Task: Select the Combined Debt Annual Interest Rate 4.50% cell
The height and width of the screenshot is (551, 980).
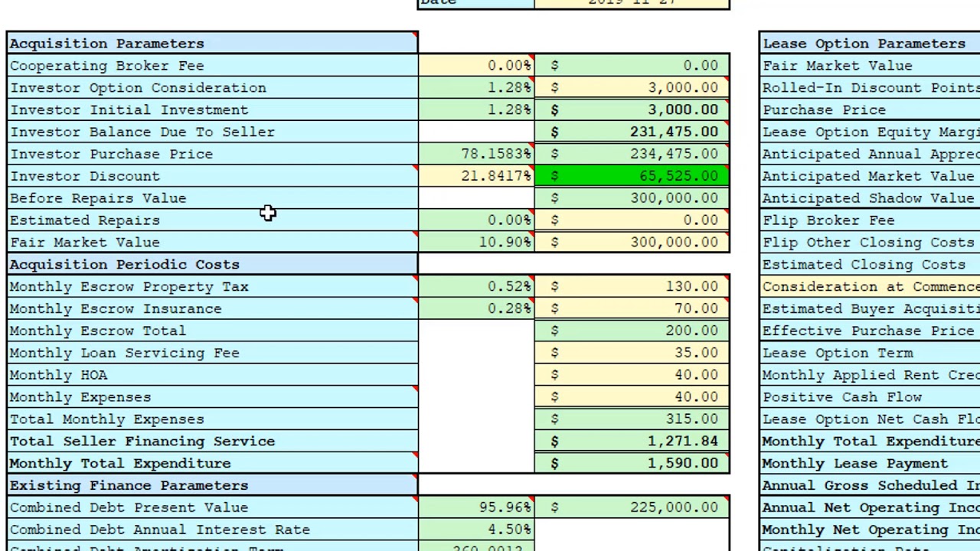Action: coord(476,530)
